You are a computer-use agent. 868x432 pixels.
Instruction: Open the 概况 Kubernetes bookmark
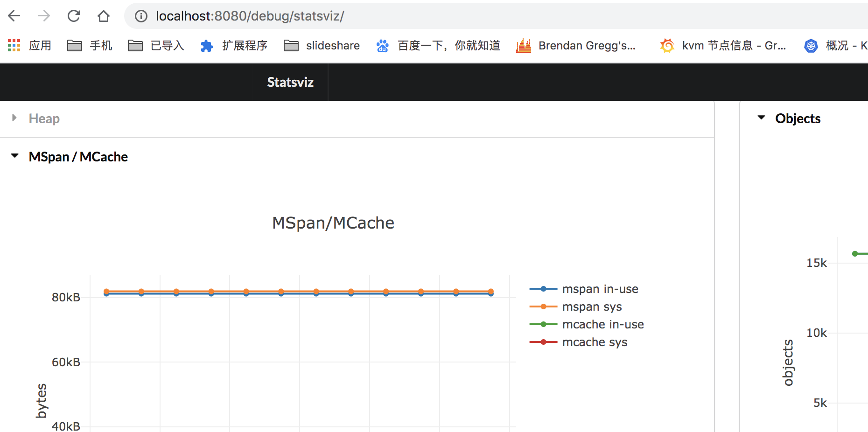pyautogui.click(x=836, y=45)
